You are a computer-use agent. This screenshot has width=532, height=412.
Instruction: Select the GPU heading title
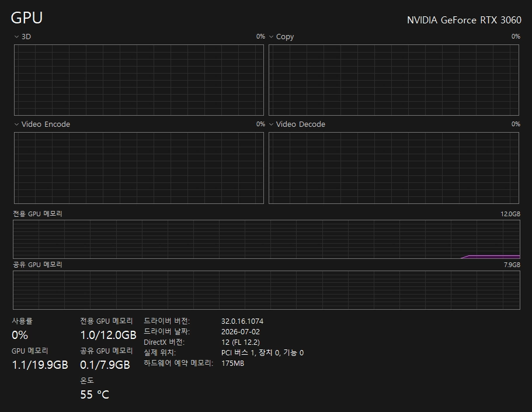(27, 18)
